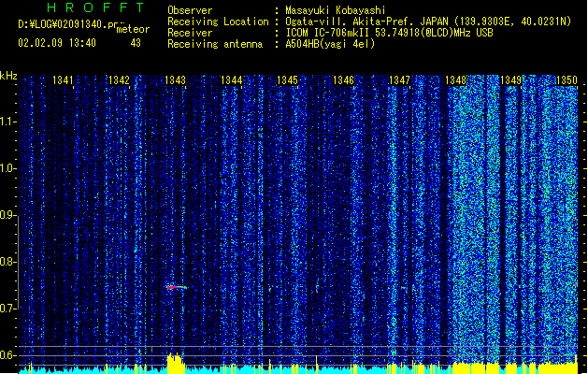Click the red meteor echo near 1343
The height and width of the screenshot is (374, 588).
[177, 287]
